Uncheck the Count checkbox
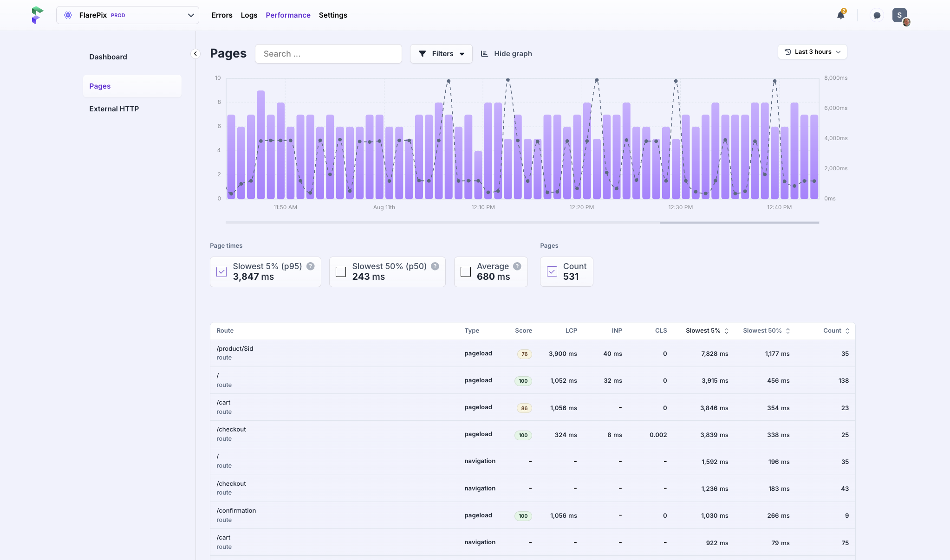Image resolution: width=950 pixels, height=560 pixels. pyautogui.click(x=552, y=271)
